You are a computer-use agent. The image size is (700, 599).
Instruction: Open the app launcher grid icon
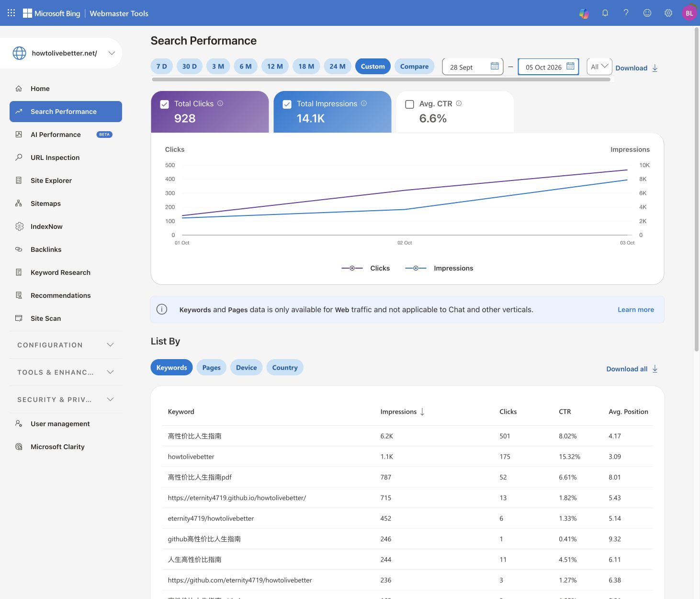11,13
